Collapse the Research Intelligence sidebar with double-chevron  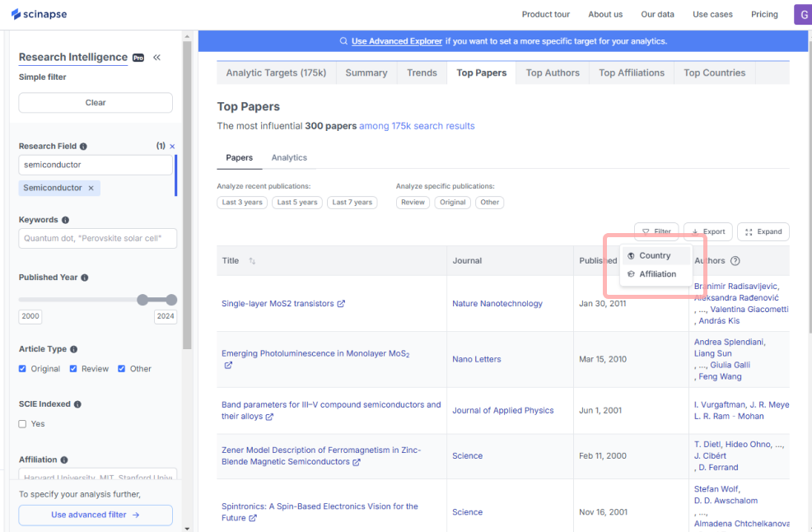[156, 58]
